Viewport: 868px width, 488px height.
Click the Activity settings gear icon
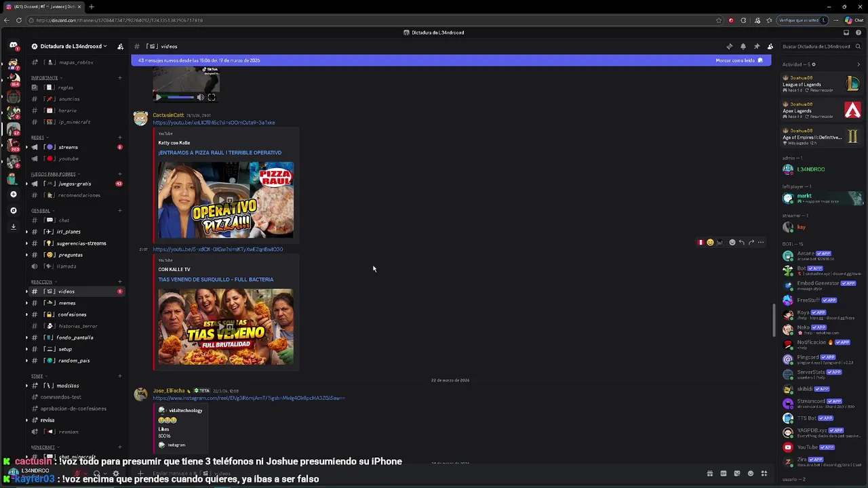[x=814, y=64]
